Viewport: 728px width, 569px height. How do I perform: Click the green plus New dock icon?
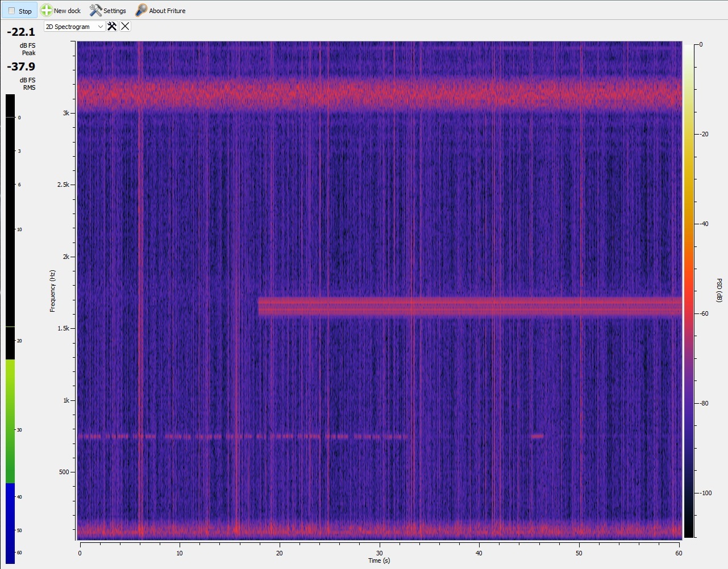[47, 10]
